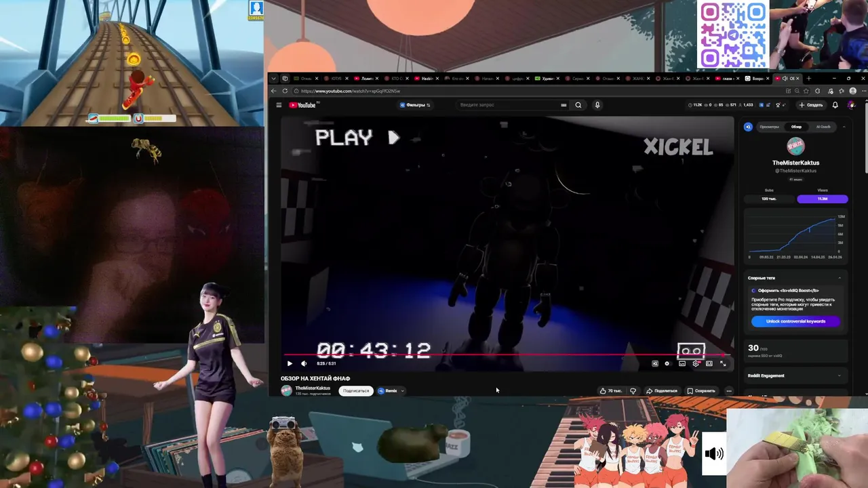Open the vidIQ Фильтры filter button
868x488 pixels.
415,105
